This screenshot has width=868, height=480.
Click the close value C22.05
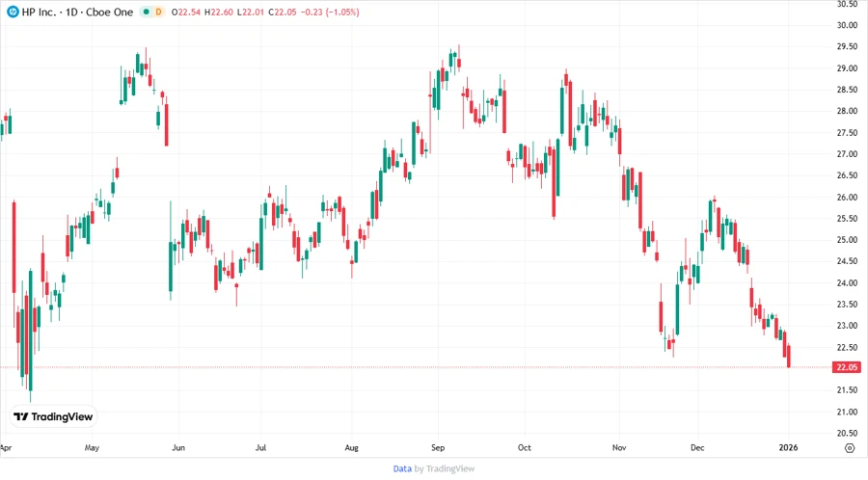[283, 12]
